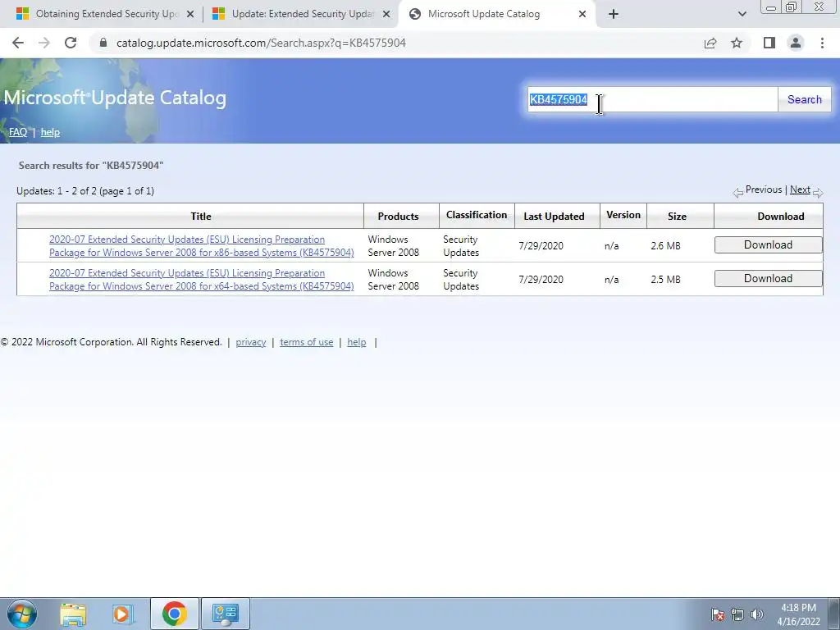Open the help link in the header
Viewport: 840px width, 630px height.
tap(50, 132)
